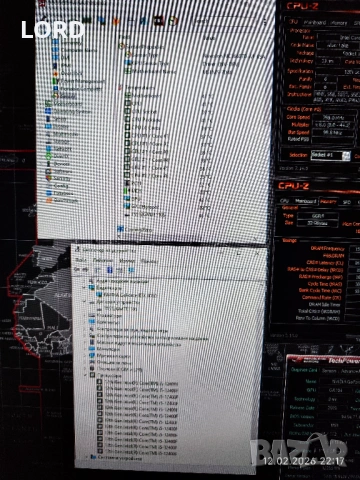Switch to Memory tab in upper CPU-Z
360x480 pixels.
(x=339, y=23)
